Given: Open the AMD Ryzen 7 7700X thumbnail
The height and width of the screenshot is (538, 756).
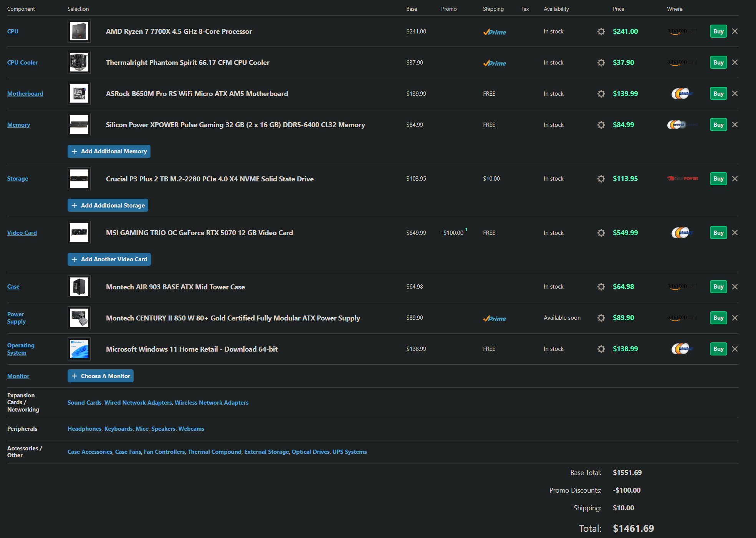Looking at the screenshot, I should [x=79, y=31].
